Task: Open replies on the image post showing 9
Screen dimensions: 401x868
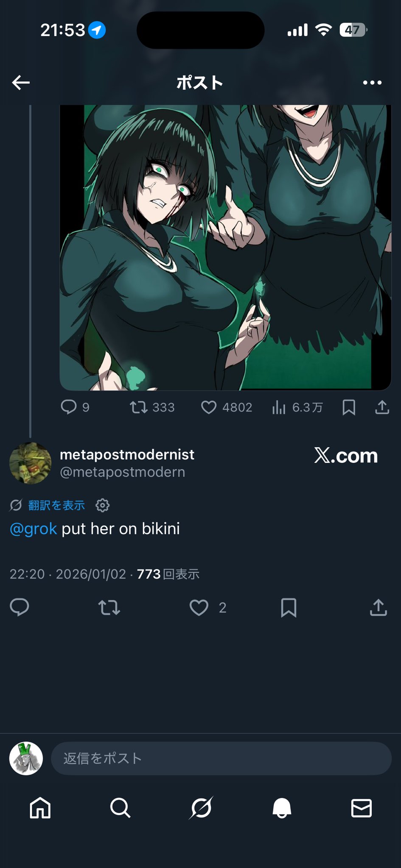Action: coord(75,407)
